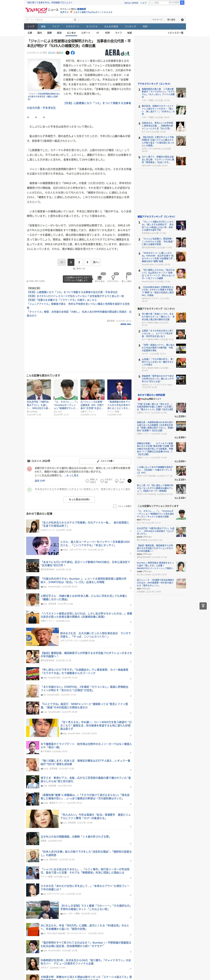Open the ランキング tab
This screenshot has width=210, height=980.
130,26
